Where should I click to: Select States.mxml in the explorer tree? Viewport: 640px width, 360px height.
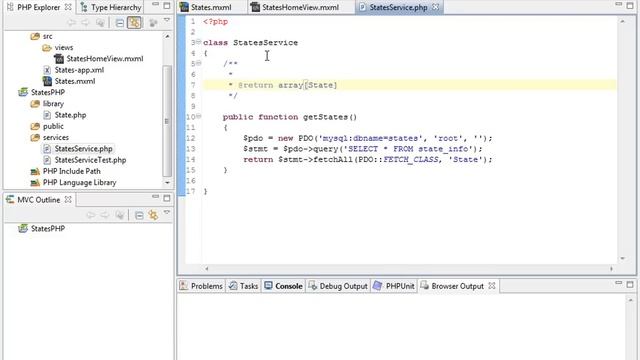pos(75,81)
